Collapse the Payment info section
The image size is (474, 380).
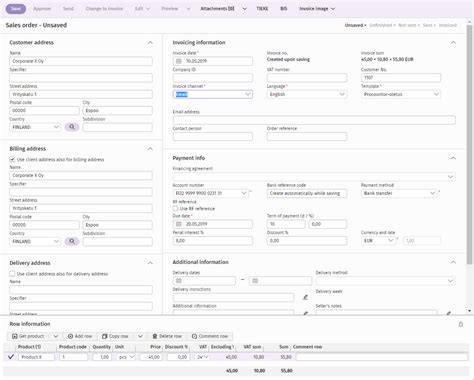[453, 158]
